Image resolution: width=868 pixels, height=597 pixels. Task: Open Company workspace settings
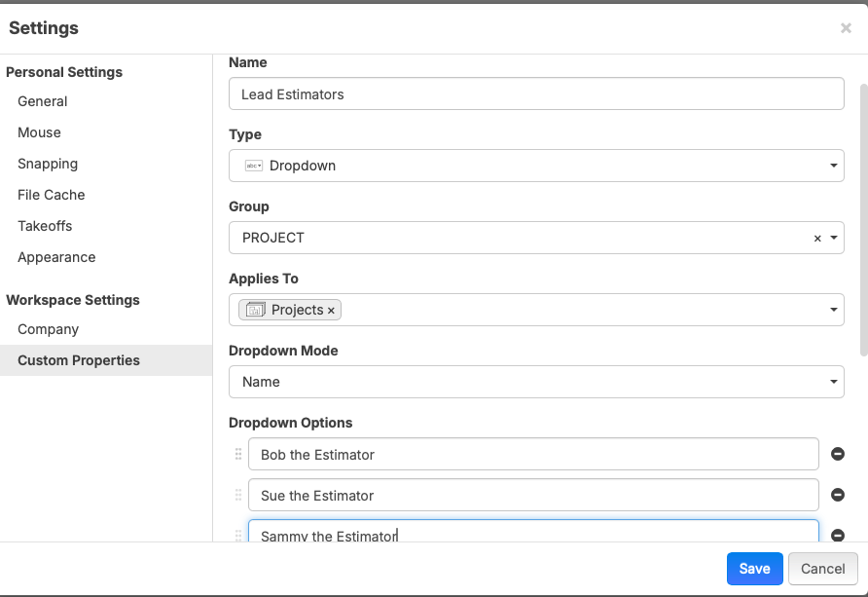point(49,329)
